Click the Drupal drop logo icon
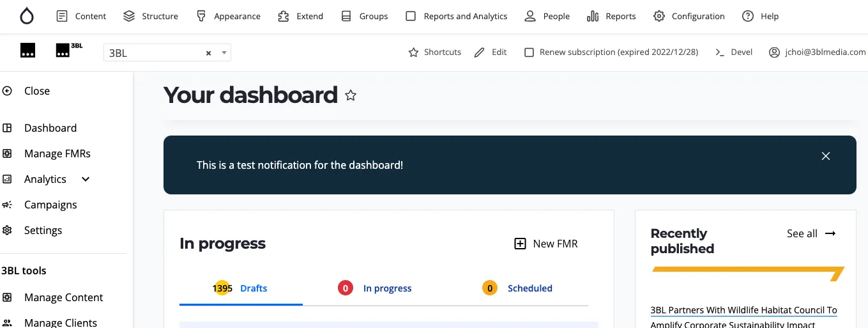 coord(26,16)
